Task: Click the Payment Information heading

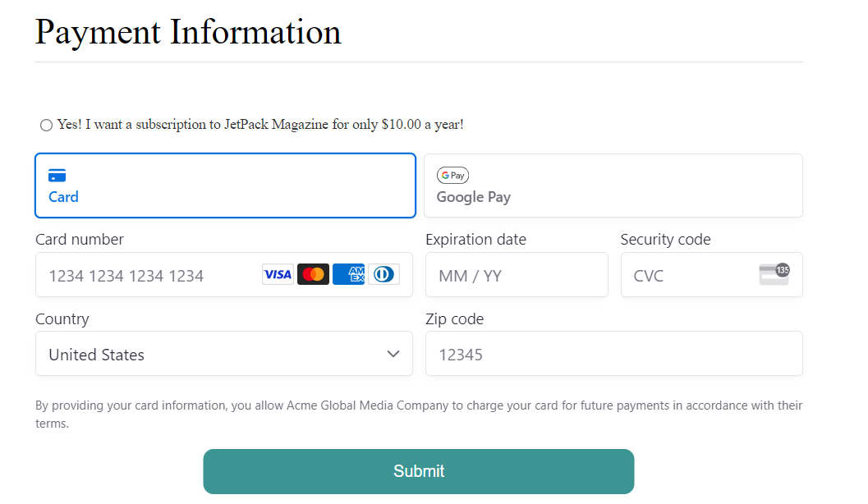Action: tap(188, 32)
